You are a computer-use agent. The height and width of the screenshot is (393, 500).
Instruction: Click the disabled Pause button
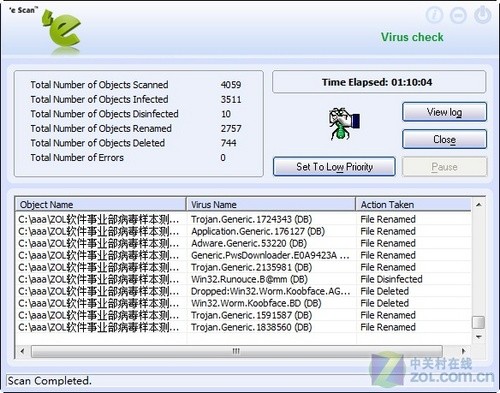444,166
